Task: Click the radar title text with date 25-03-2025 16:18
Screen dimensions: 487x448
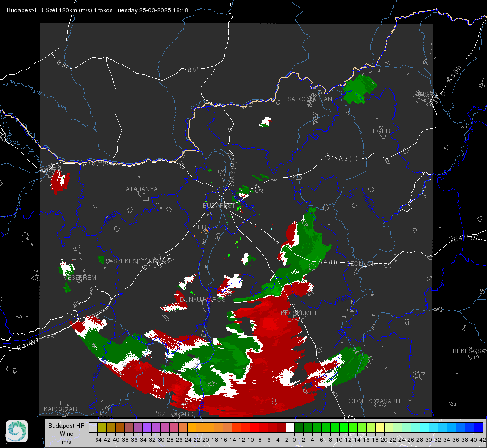Action: coord(97,10)
